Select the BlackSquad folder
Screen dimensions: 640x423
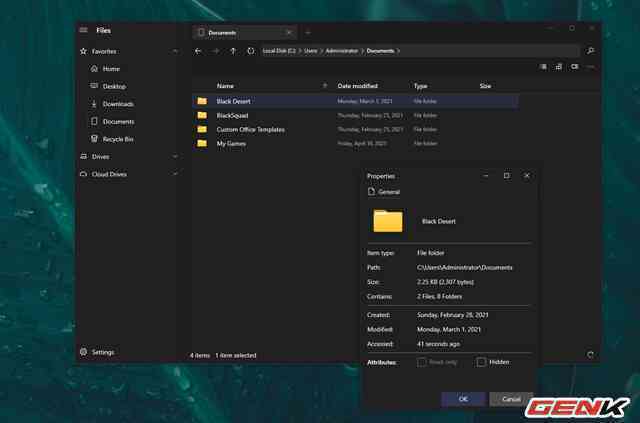(232, 115)
